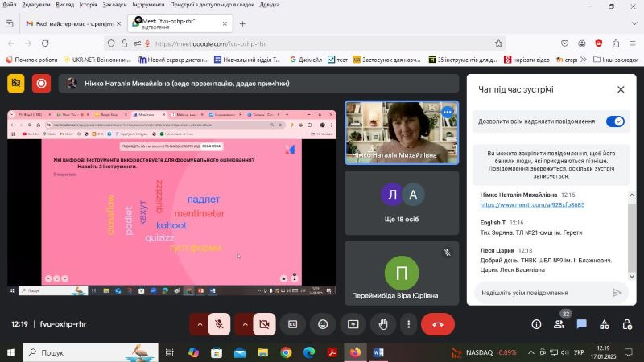
Task: Open Файл menu
Action: pos(10,5)
